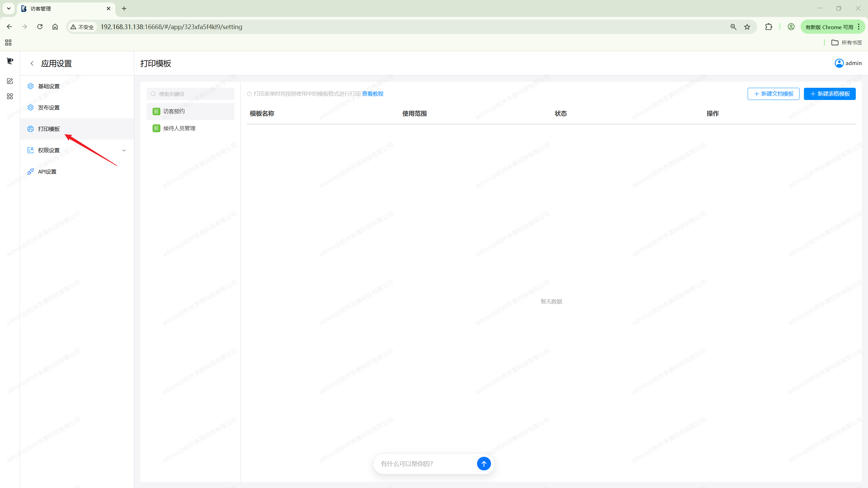Select the 访客预约 form
This screenshot has width=868, height=488.
point(174,111)
